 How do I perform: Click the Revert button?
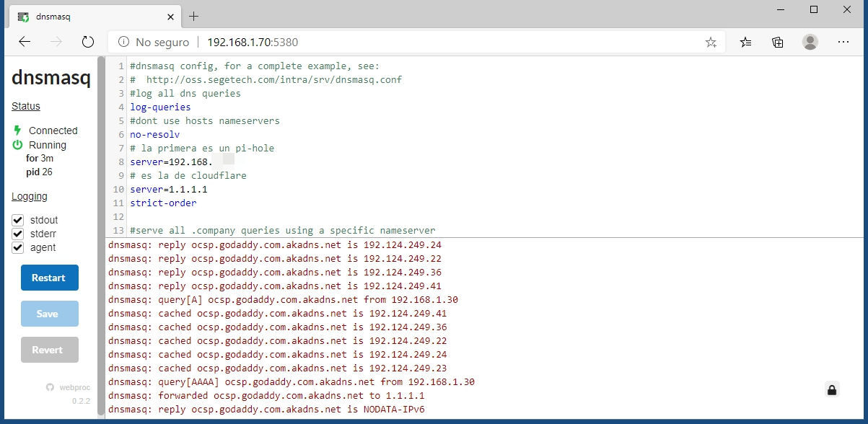pyautogui.click(x=50, y=350)
